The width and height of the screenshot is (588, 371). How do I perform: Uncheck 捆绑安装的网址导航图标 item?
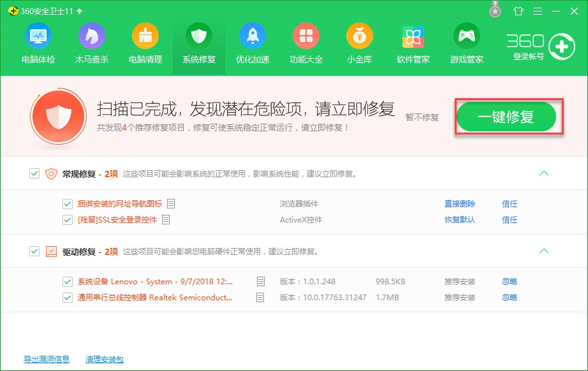coord(68,204)
